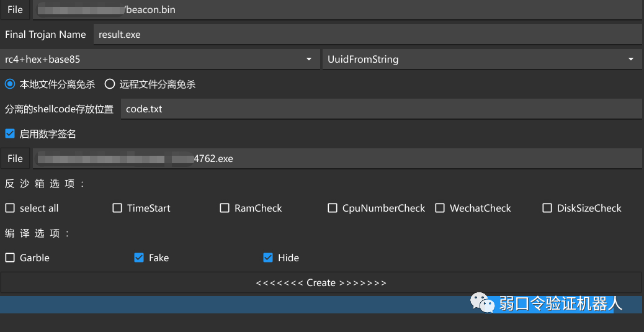Click the File button for beacon.bin
The height and width of the screenshot is (332, 644).
[15, 10]
